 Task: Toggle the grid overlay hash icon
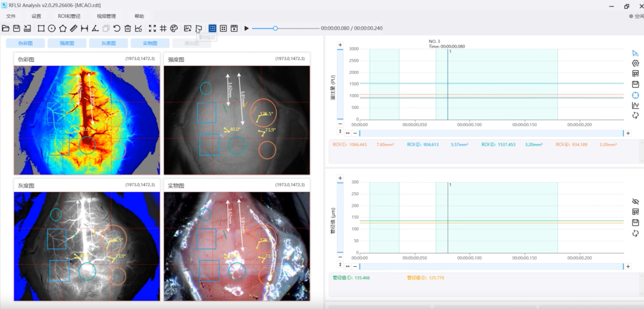pyautogui.click(x=163, y=28)
